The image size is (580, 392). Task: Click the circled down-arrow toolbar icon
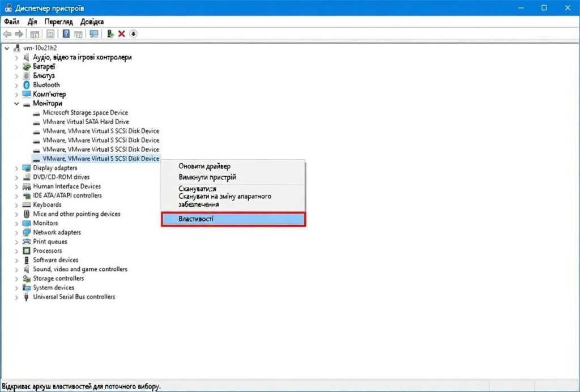pos(133,34)
